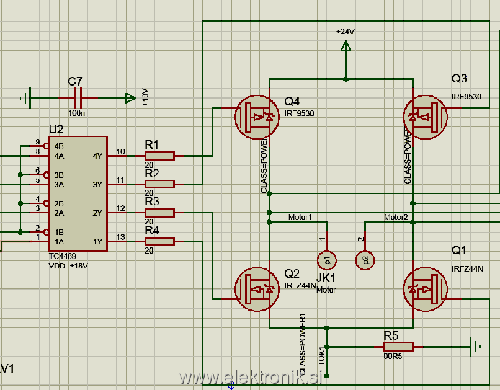
Task: Click the Q4 component label
Action: [292, 101]
